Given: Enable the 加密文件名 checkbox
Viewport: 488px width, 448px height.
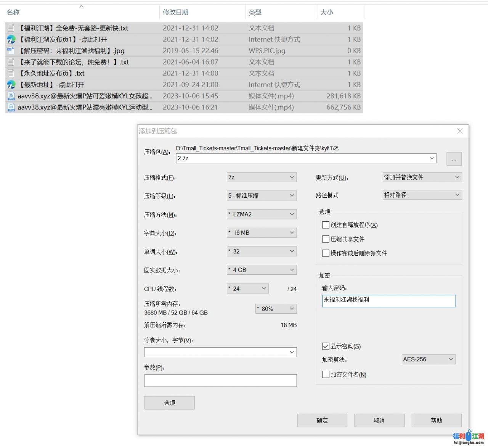Looking at the screenshot, I should [x=326, y=374].
